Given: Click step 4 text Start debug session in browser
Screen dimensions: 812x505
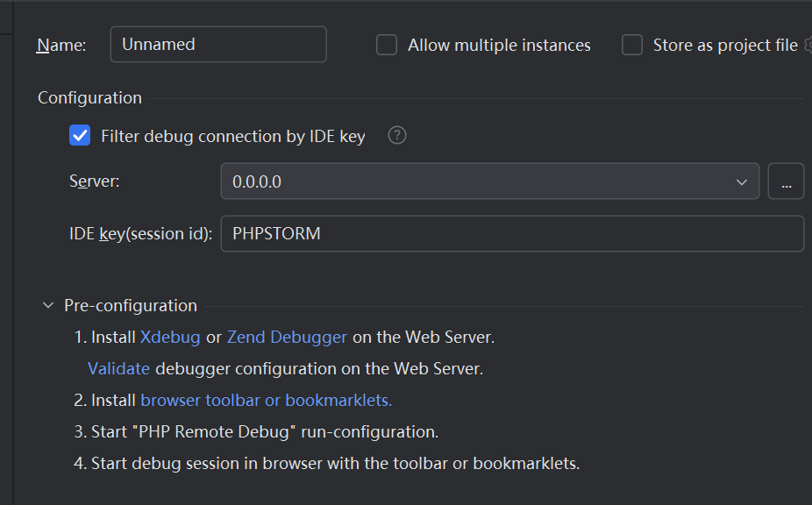Looking at the screenshot, I should tap(327, 464).
